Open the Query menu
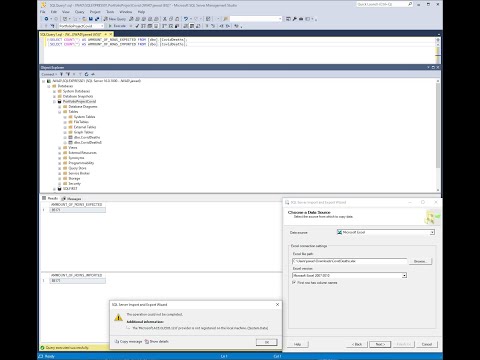 point(80,12)
